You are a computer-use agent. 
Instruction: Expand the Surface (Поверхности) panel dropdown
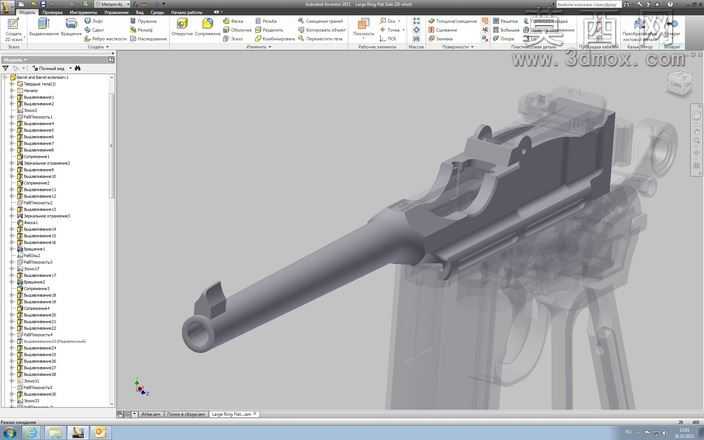pos(472,47)
